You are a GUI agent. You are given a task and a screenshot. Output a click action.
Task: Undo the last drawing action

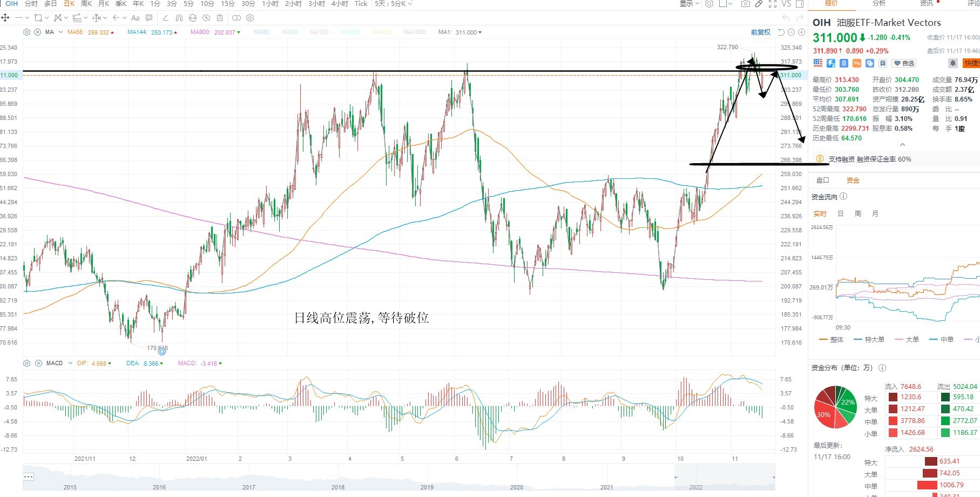pyautogui.click(x=786, y=18)
